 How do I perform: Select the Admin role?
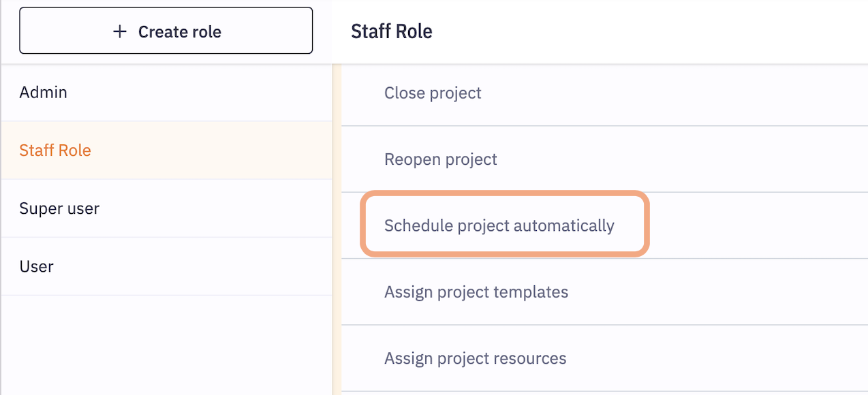click(x=44, y=93)
